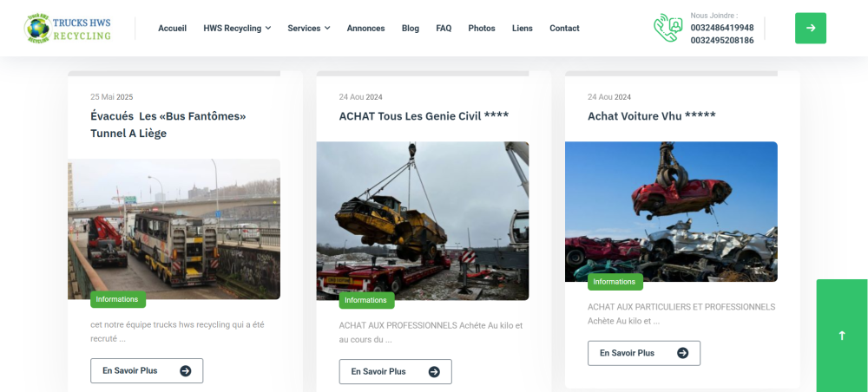This screenshot has width=868, height=392.
Task: Click the 'Nous Joindre :' label
Action: tap(714, 16)
